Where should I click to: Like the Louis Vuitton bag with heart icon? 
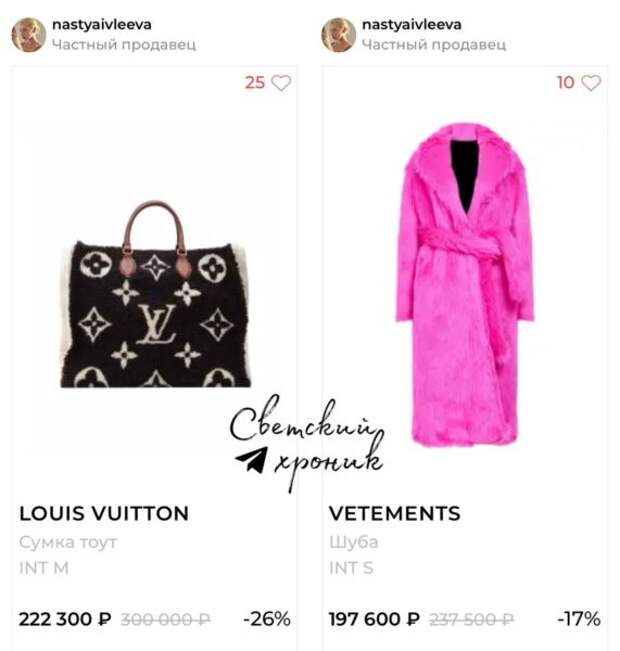pyautogui.click(x=281, y=83)
